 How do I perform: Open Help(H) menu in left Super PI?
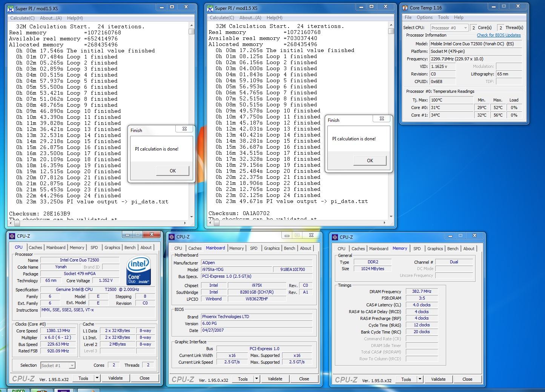click(75, 18)
